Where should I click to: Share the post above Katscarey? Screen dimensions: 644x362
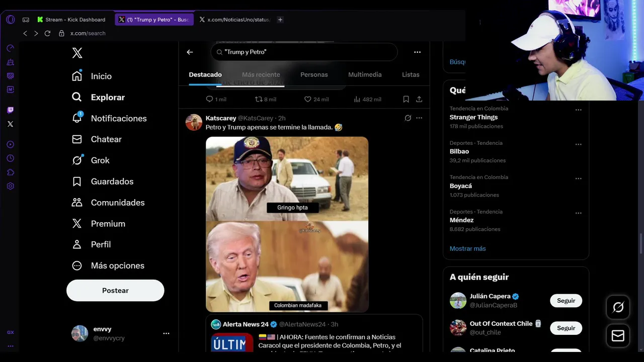(419, 99)
